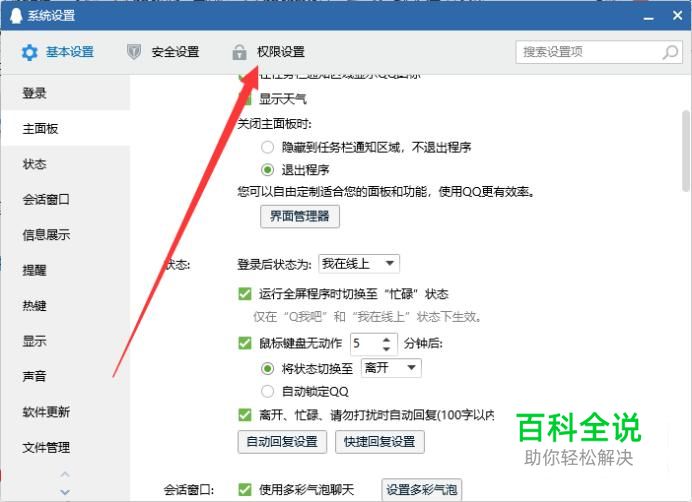Click the padlock icon for permission settings
Viewport: 692px width, 502px height.
tap(239, 52)
